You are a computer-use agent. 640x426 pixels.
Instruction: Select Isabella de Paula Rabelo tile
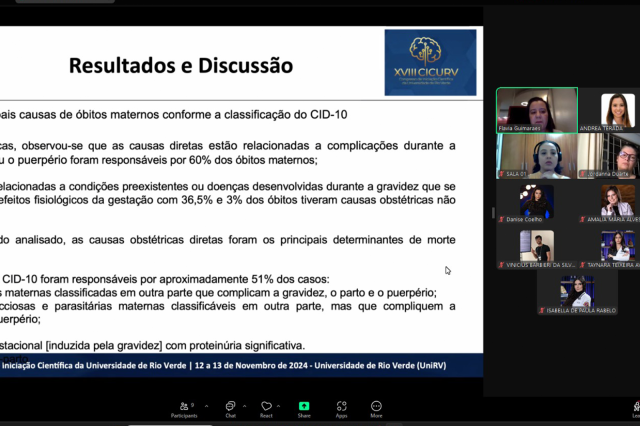(x=577, y=294)
